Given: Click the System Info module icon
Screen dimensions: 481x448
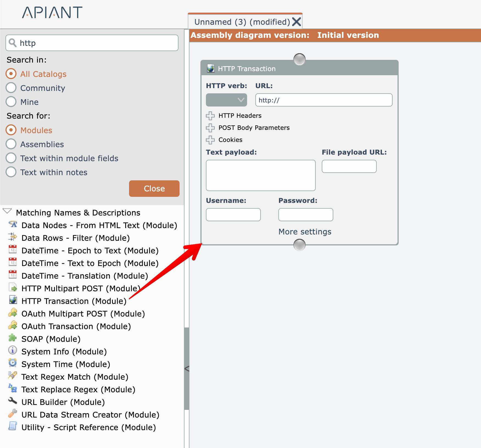Looking at the screenshot, I should coord(13,351).
